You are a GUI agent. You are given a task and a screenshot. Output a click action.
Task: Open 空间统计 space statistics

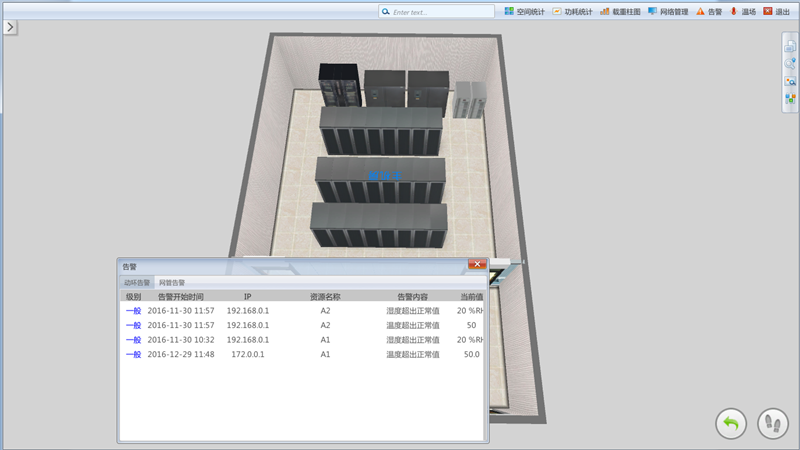525,12
